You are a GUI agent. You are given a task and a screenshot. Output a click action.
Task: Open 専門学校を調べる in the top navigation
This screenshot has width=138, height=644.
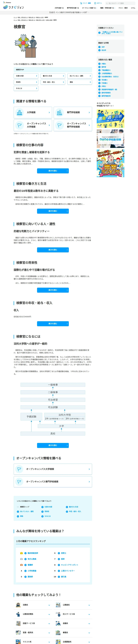(x=73, y=8)
